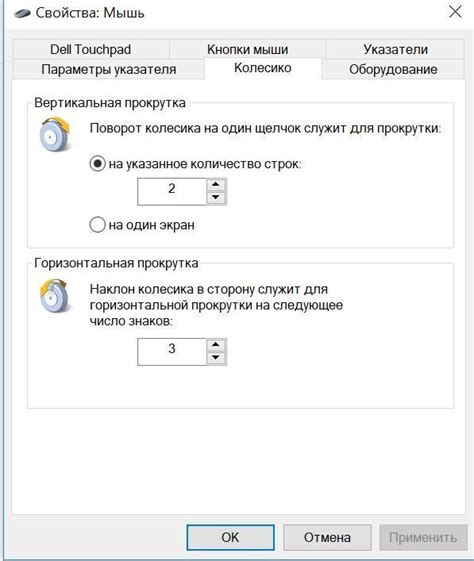Click the Применить button
The image size is (474, 561).
tap(423, 537)
